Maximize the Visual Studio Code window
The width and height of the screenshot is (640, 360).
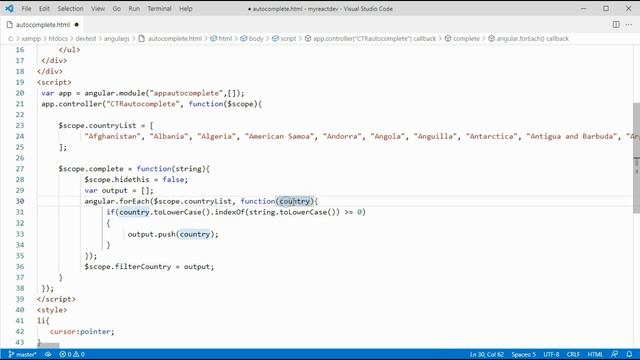pos(606,9)
